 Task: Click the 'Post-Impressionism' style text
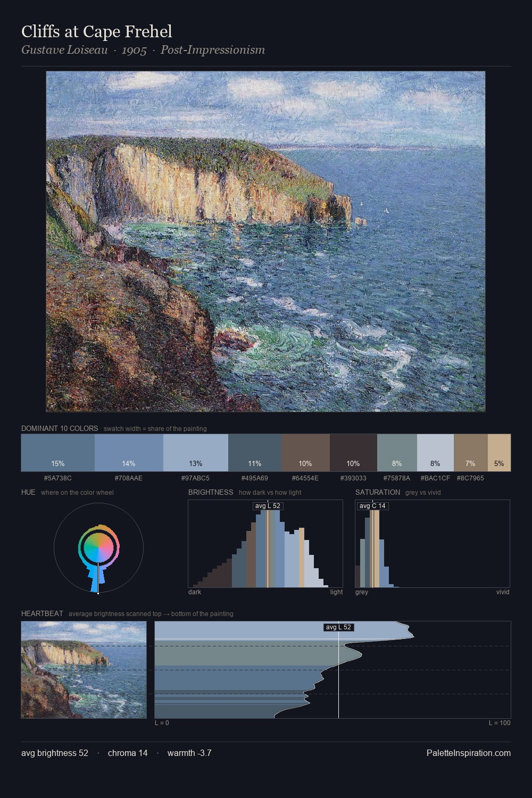[x=212, y=50]
